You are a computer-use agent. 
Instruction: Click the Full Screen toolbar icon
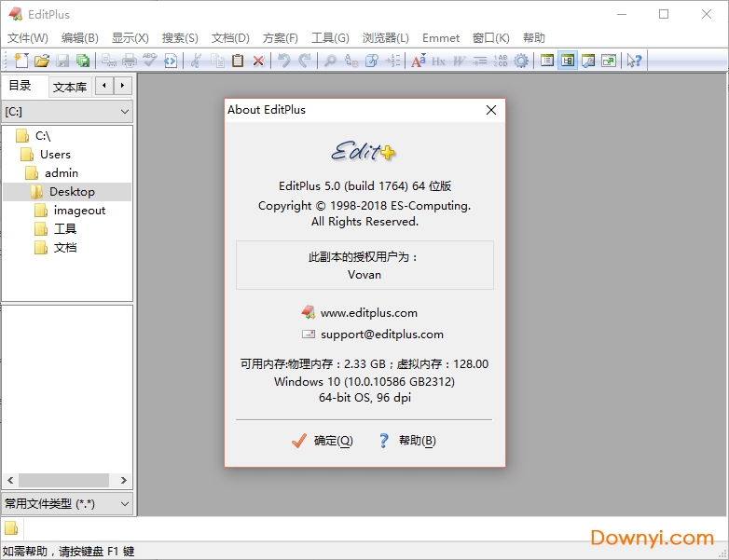[x=609, y=61]
